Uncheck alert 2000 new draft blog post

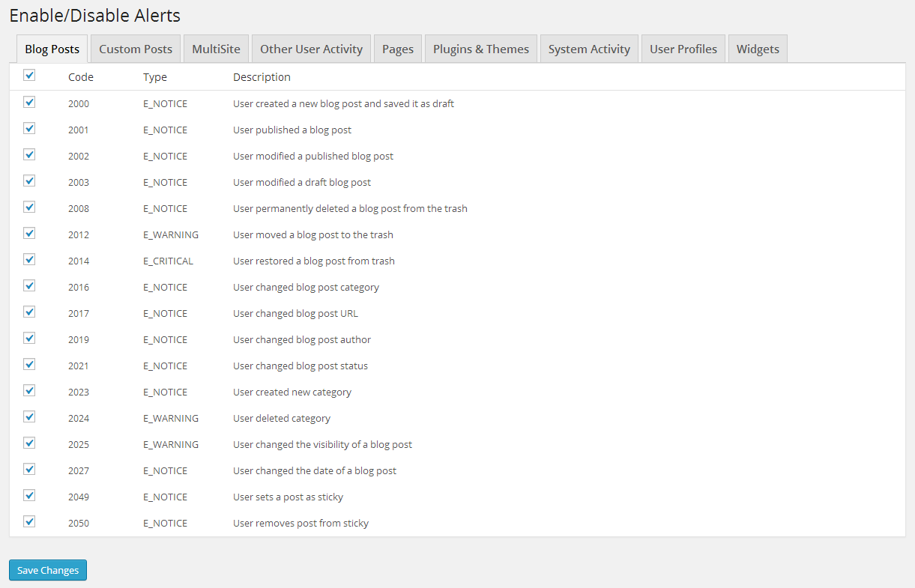click(29, 102)
